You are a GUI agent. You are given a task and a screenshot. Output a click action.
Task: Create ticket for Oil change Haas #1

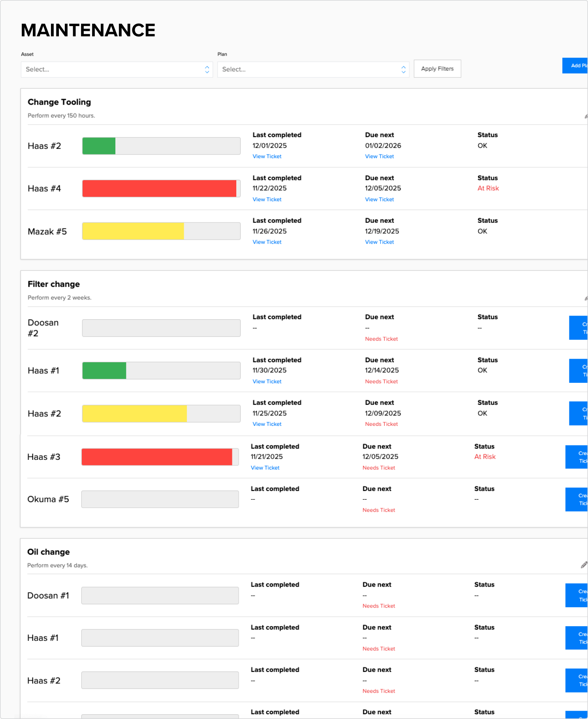[x=577, y=638]
